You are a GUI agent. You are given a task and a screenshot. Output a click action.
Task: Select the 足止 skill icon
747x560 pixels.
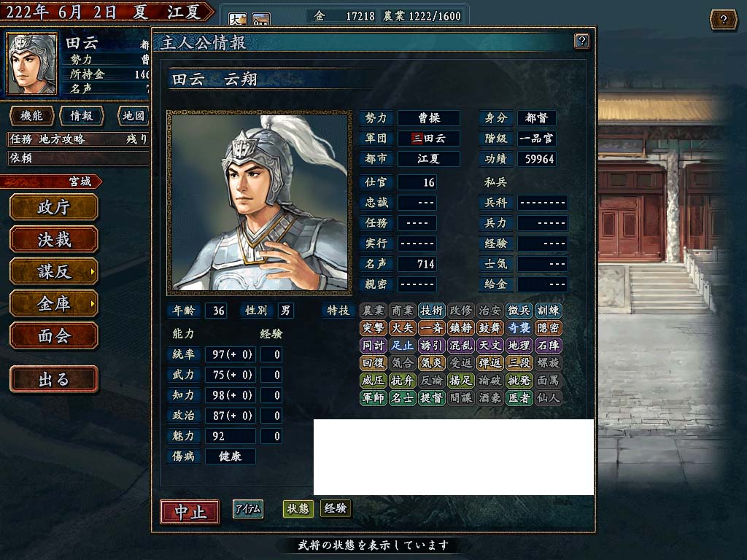coord(402,346)
